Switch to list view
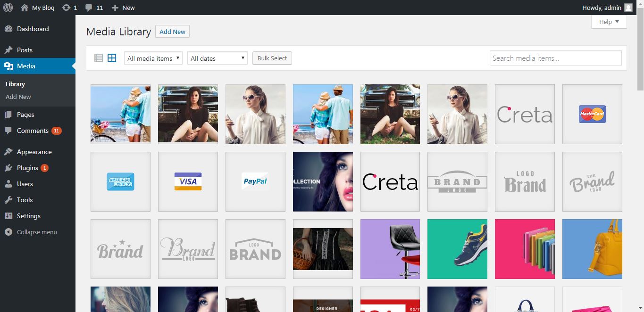This screenshot has width=644, height=312. [x=99, y=58]
